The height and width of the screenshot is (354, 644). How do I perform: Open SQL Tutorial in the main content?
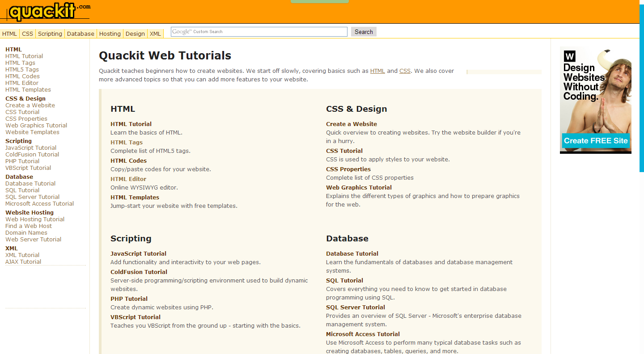coord(344,281)
